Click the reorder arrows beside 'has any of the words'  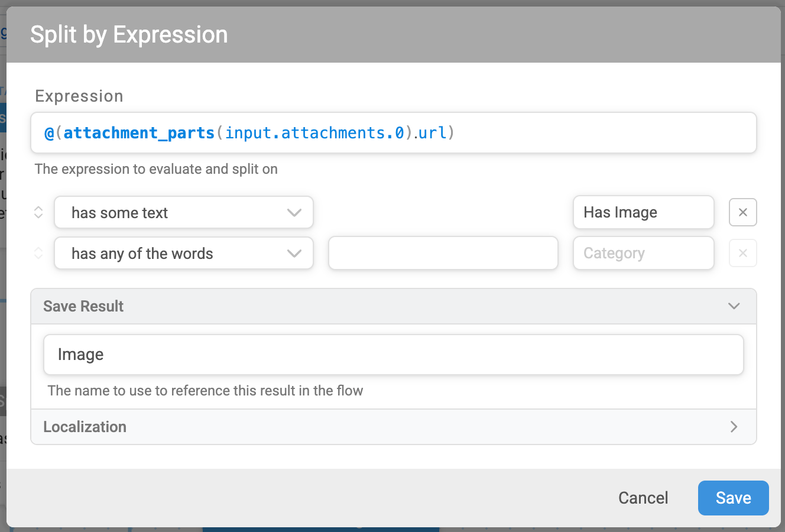point(38,253)
